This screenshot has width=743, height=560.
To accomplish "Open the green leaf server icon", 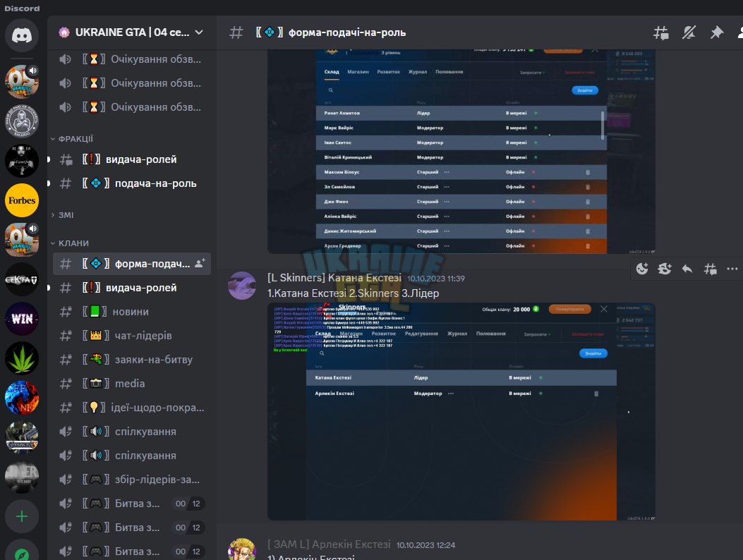I will [22, 358].
